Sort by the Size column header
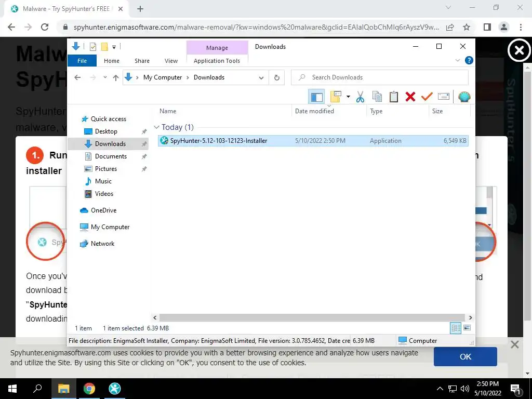The image size is (532, 399). 450,111
